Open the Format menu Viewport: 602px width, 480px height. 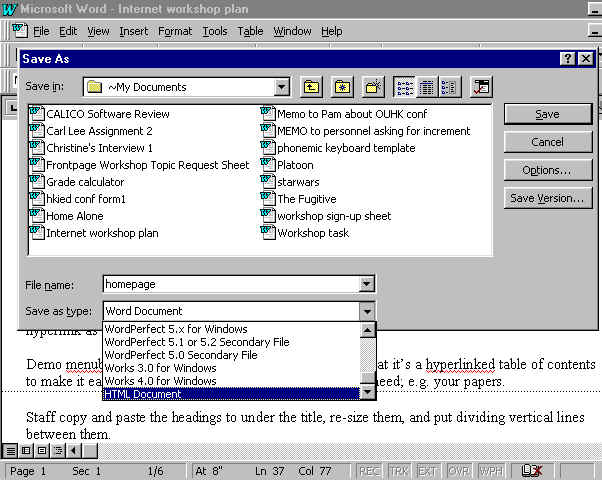pos(175,31)
